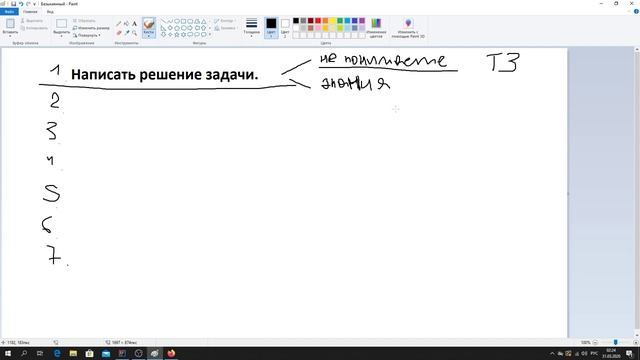This screenshot has width=640, height=360.
Task: Open Firefox from taskbar
Action: pos(171,353)
